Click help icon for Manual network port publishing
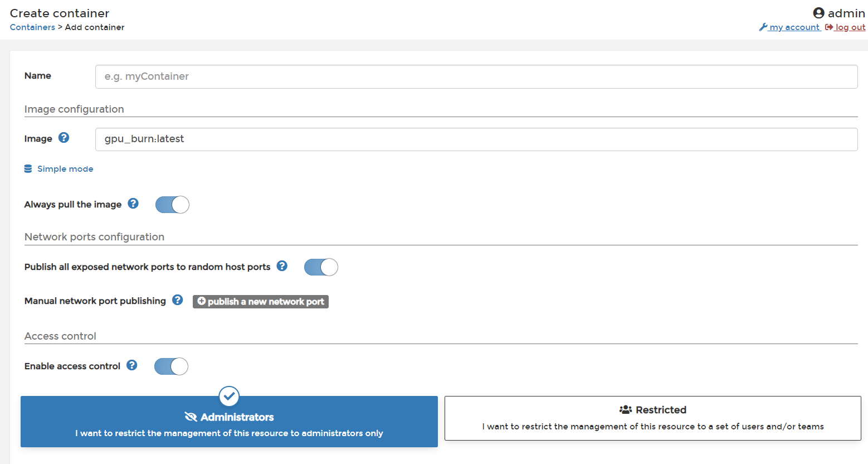 (178, 300)
